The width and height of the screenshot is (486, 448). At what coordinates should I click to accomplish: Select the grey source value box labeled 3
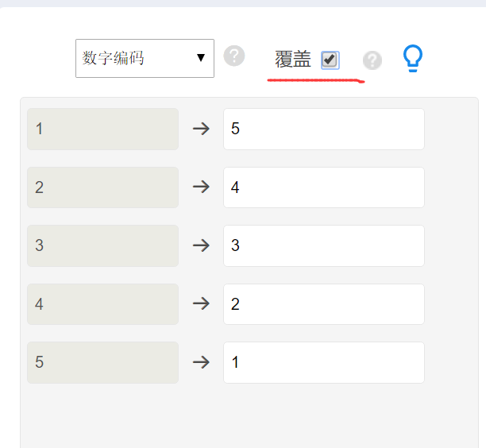[102, 245]
